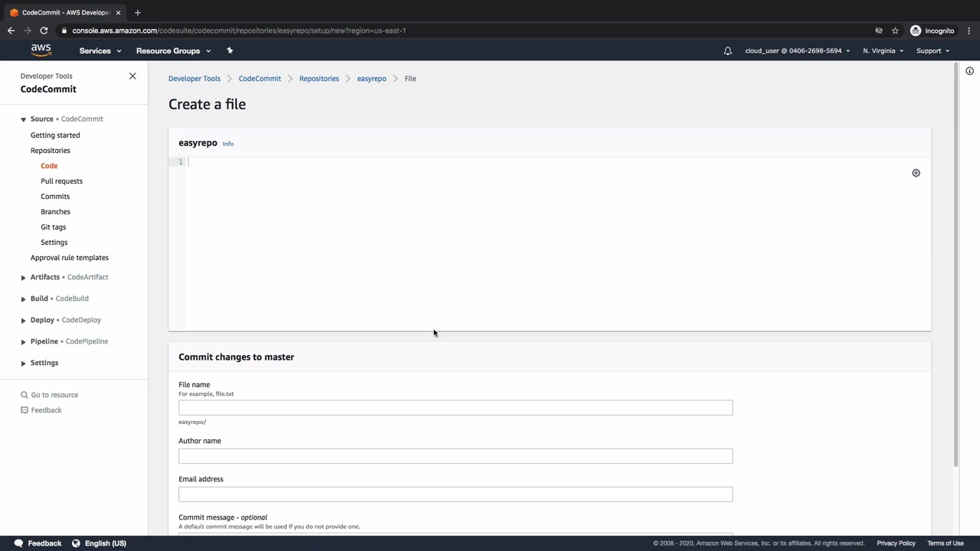Go to Repositories in the sidebar
The height and width of the screenshot is (551, 980).
point(51,150)
